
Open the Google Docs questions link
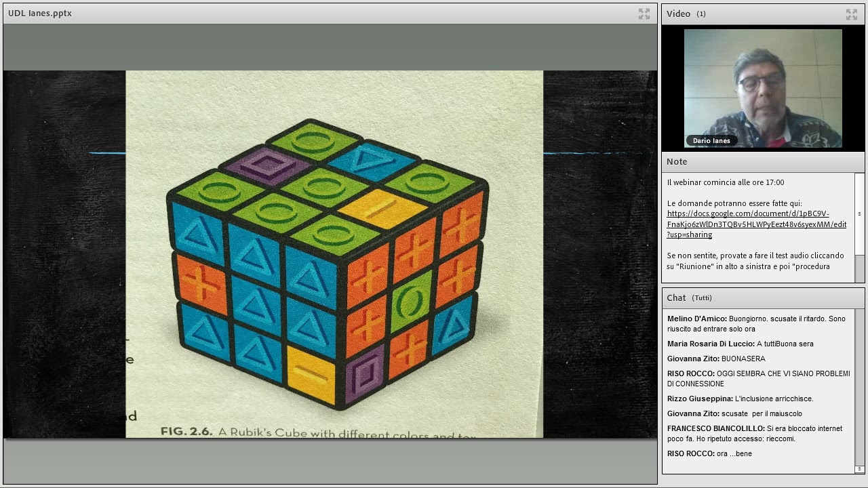(x=757, y=224)
